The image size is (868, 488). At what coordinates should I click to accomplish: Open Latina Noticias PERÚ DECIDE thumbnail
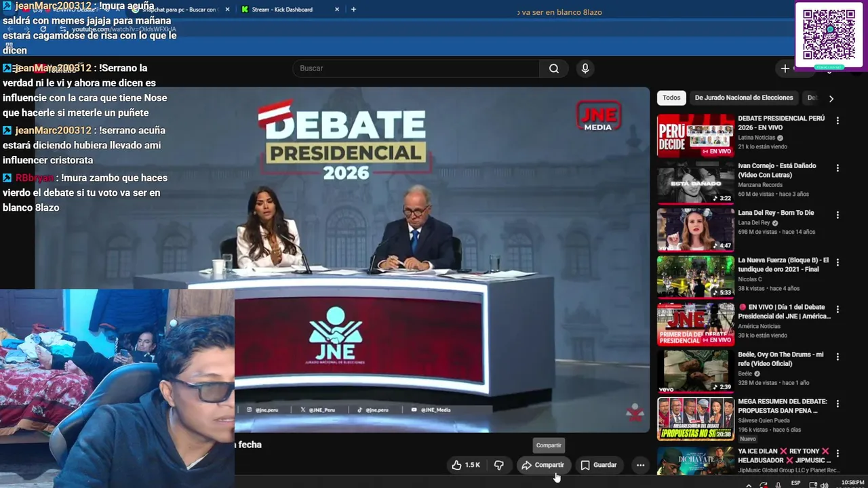[696, 136]
